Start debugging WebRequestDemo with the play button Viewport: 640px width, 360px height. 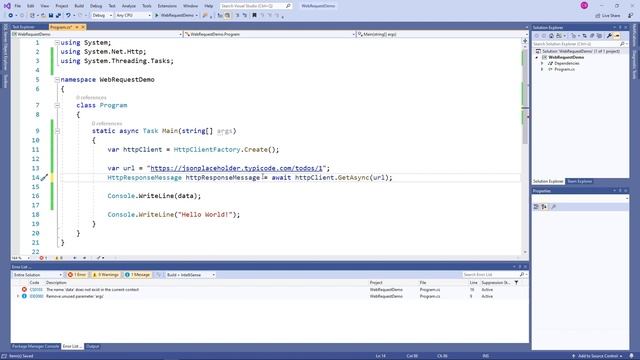pyautogui.click(x=156, y=16)
